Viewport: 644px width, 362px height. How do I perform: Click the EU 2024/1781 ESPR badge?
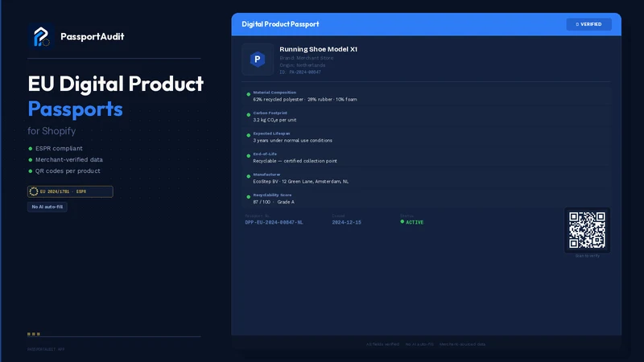click(x=70, y=191)
